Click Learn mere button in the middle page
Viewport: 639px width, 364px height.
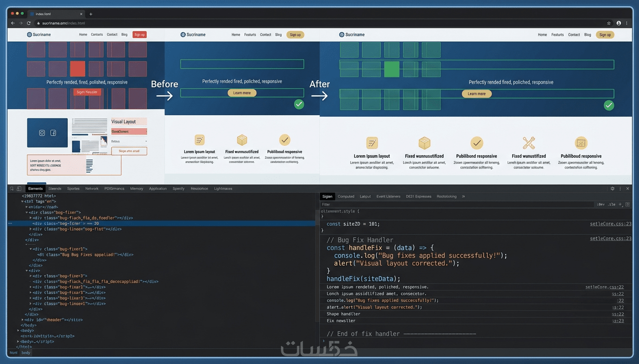coord(242,93)
